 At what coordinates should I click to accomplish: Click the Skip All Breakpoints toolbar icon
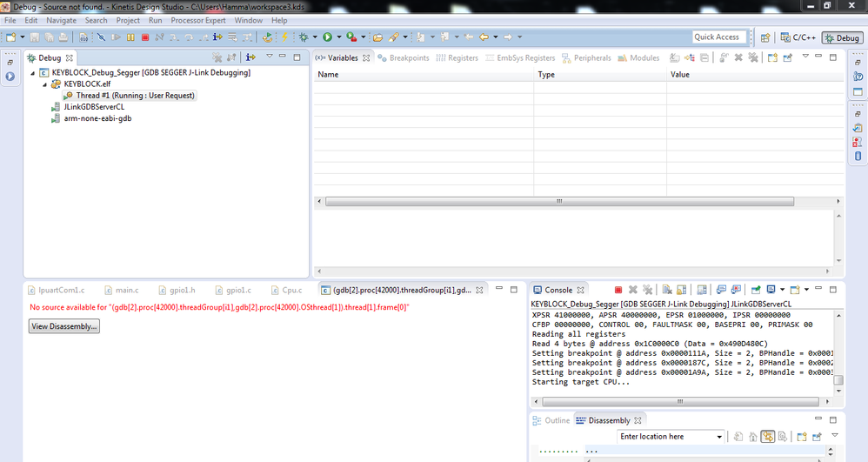tap(101, 37)
